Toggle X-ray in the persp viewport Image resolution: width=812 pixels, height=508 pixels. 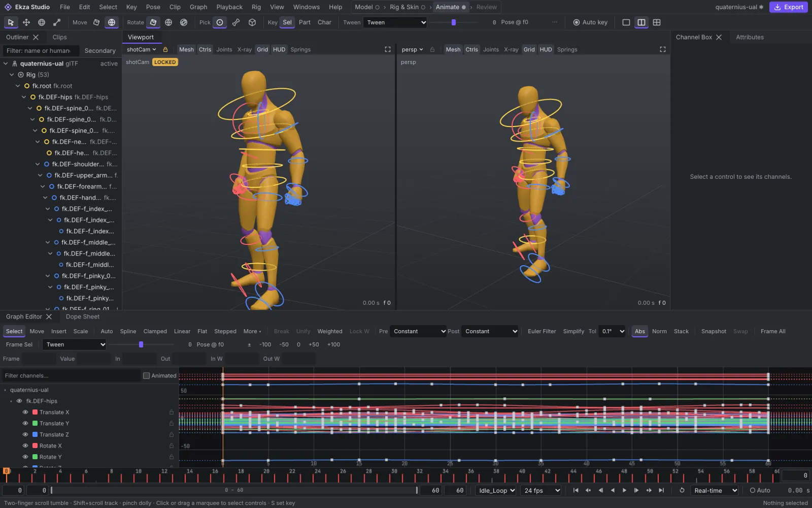pyautogui.click(x=511, y=49)
